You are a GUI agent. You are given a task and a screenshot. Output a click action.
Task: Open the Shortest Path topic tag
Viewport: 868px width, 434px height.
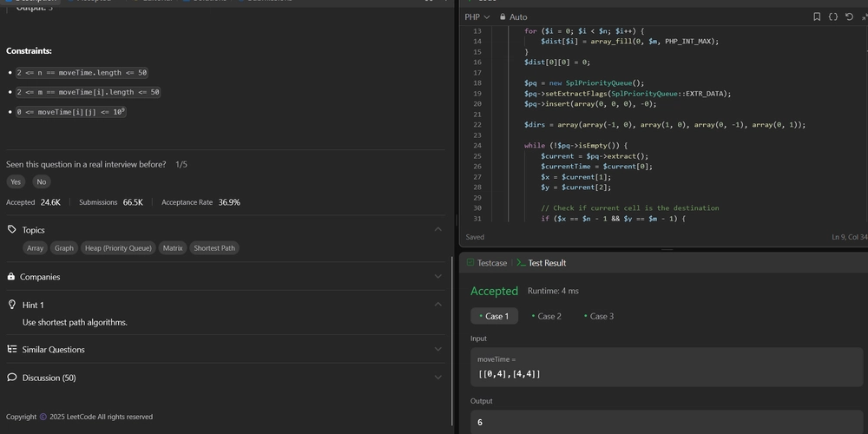pyautogui.click(x=214, y=248)
